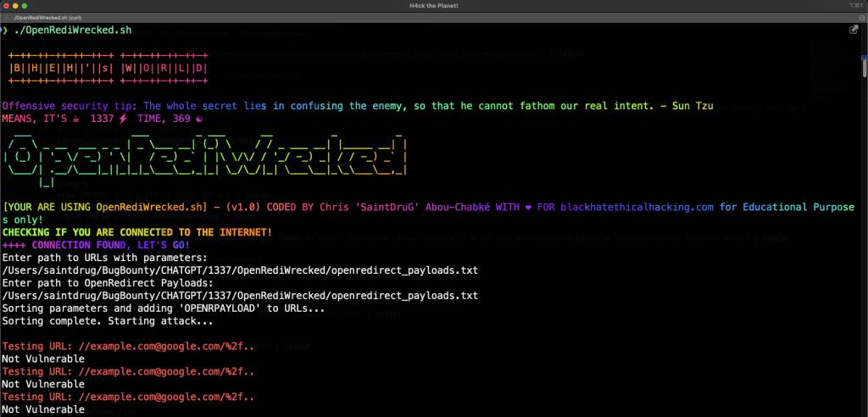The image size is (868, 417).
Task: Click the green prompt arrow before the command
Action: coord(5,31)
